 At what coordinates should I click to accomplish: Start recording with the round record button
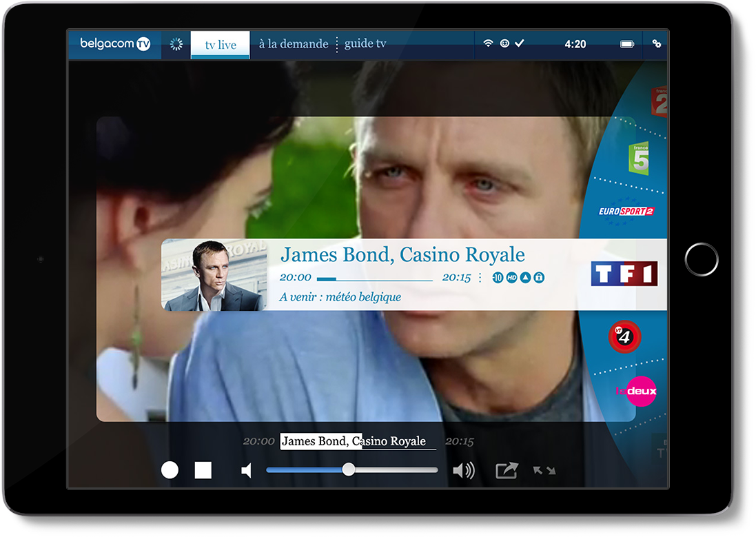170,470
